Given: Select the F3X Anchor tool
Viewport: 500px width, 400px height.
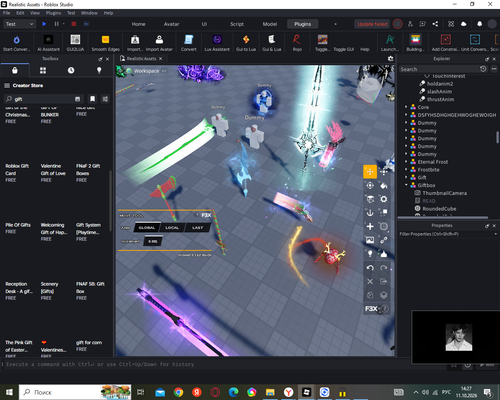Looking at the screenshot, I should pyautogui.click(x=370, y=213).
